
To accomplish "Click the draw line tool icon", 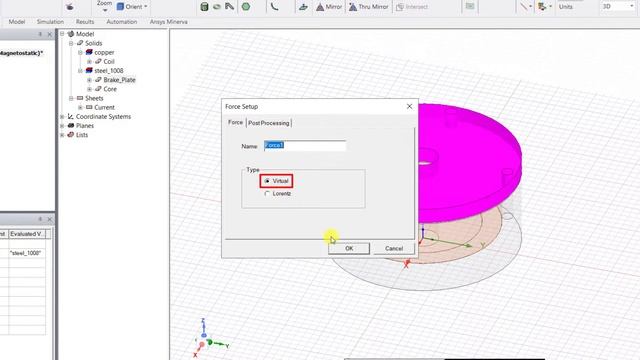I will coord(524,7).
